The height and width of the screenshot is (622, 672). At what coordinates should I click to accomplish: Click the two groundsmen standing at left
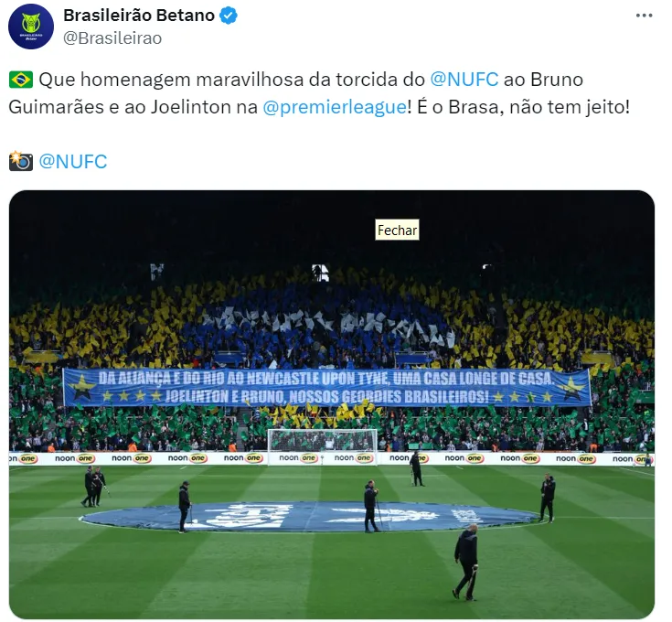tap(94, 487)
